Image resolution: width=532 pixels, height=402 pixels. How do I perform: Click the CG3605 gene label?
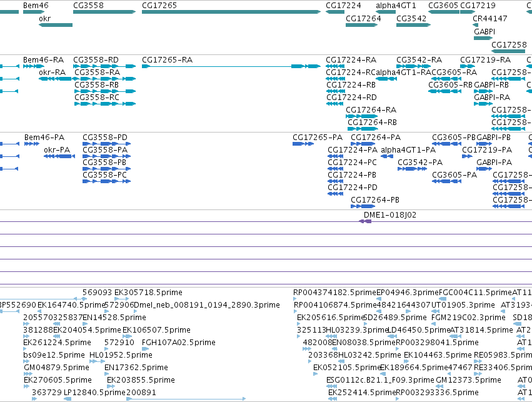click(443, 6)
